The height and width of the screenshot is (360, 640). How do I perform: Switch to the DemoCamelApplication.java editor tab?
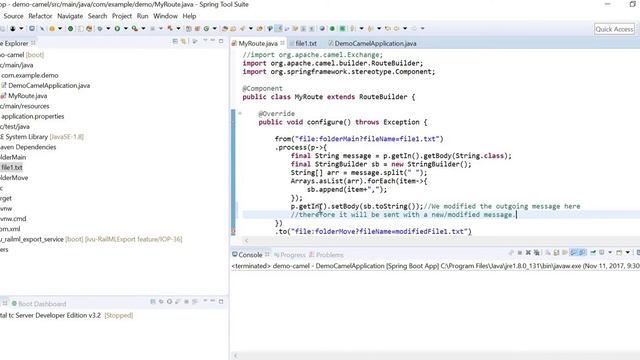click(x=375, y=43)
